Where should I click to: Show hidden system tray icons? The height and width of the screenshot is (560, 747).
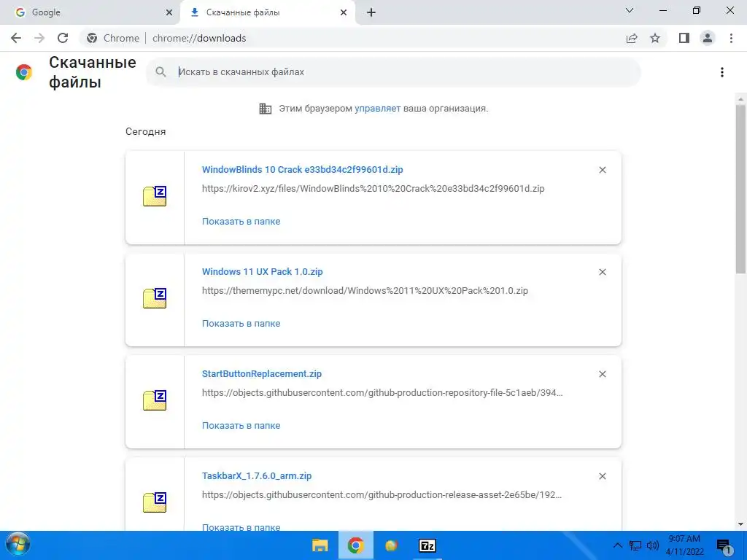[x=617, y=545]
